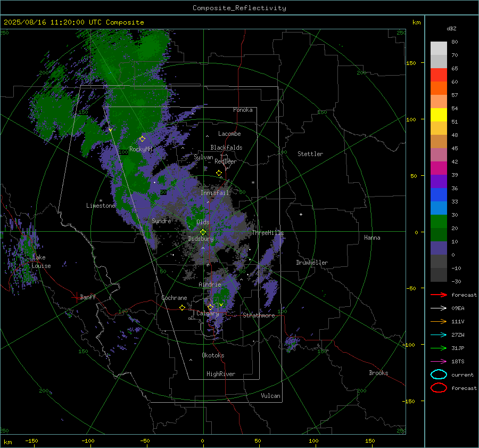Click the RockyMH label
The image size is (479, 448).
tap(141, 149)
